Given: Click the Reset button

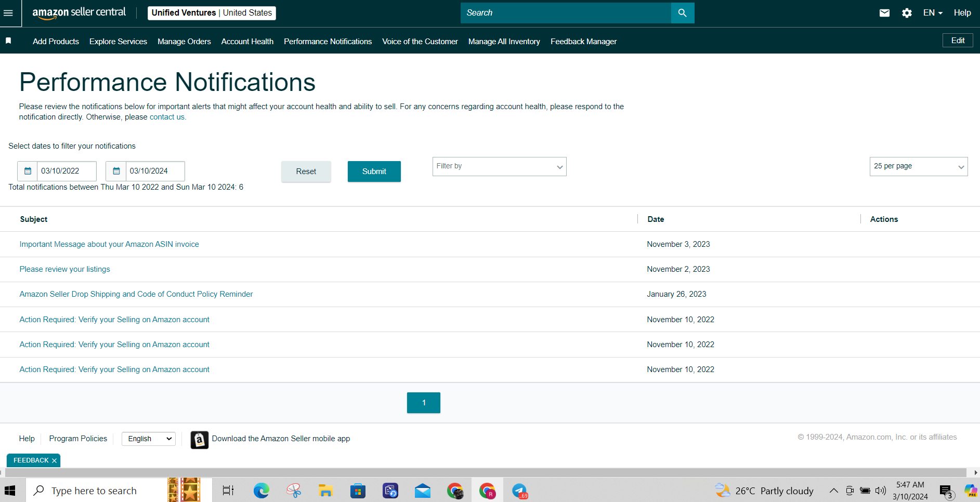Looking at the screenshot, I should click(306, 171).
